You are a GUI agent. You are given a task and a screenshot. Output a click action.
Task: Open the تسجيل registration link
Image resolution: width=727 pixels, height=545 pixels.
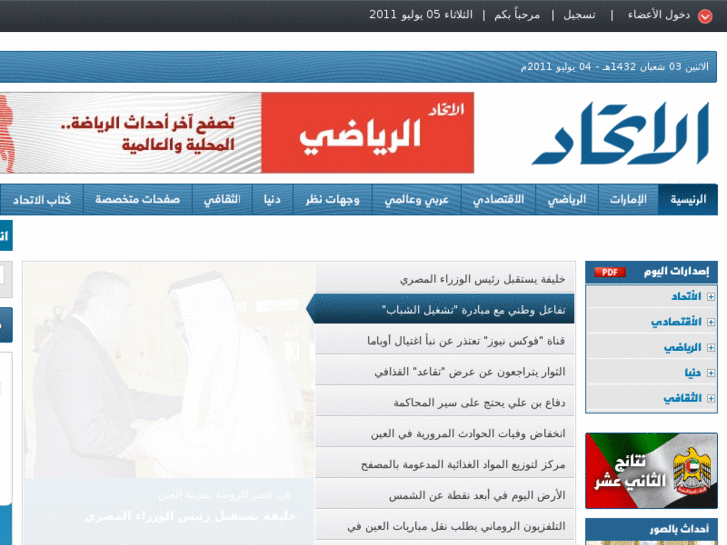[x=580, y=15]
